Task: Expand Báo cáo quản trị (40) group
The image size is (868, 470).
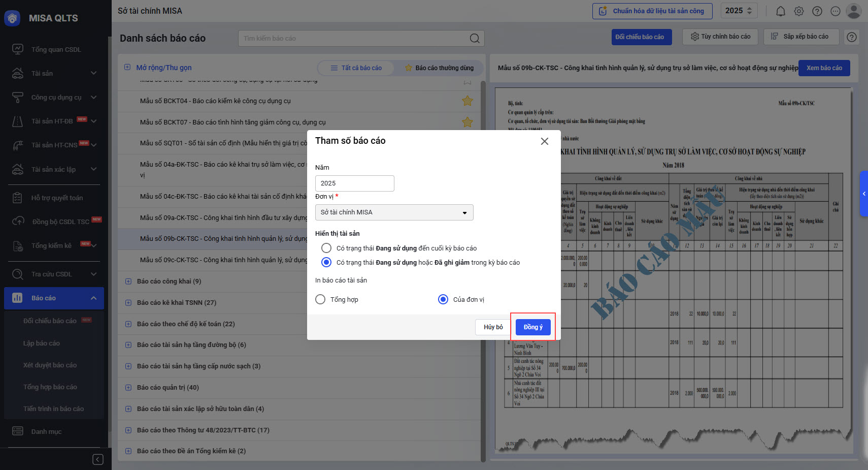Action: coord(128,387)
